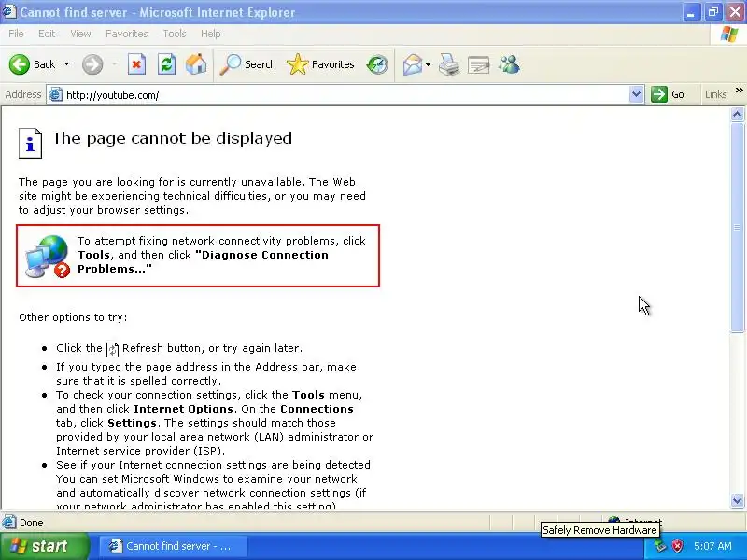Click the toolbar Refresh icon
This screenshot has height=560, width=747.
point(167,64)
